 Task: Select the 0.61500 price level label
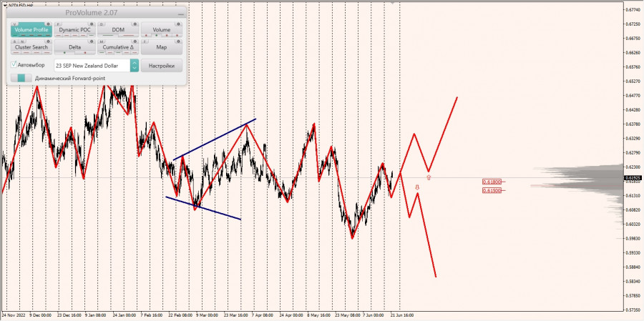coord(492,190)
